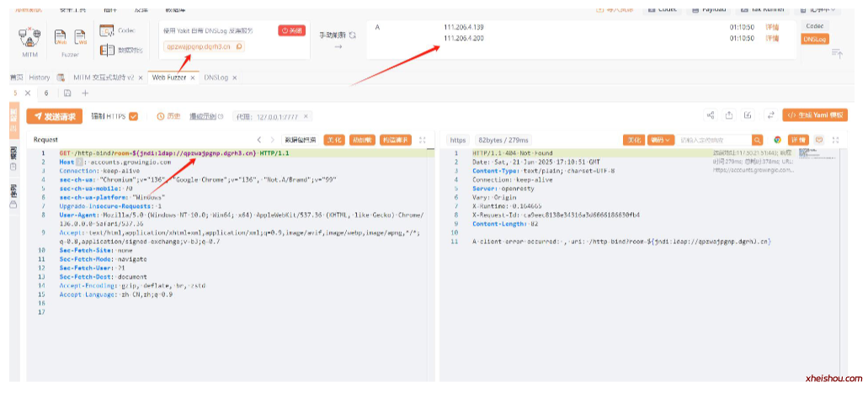Open details for 111.206.4.139 record
This screenshot has width=868, height=393.
tap(772, 27)
